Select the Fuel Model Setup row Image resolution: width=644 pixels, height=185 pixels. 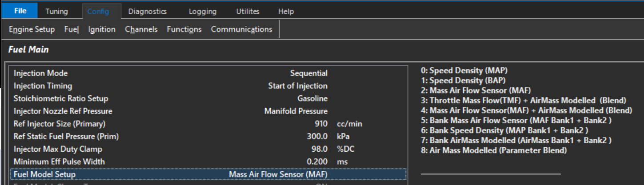(x=208, y=174)
